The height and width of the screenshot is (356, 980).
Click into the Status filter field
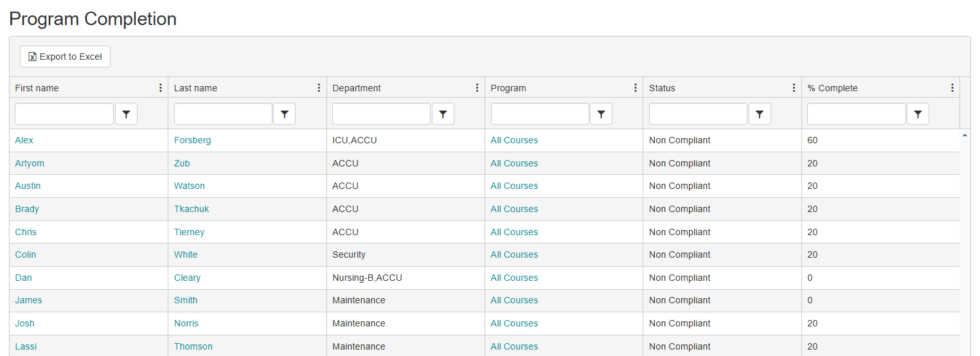tap(698, 114)
